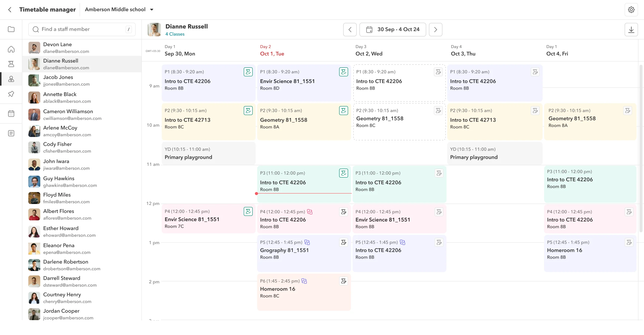Open the pin icon in sidebar
Screen dimensions: 644x335
click(11, 94)
